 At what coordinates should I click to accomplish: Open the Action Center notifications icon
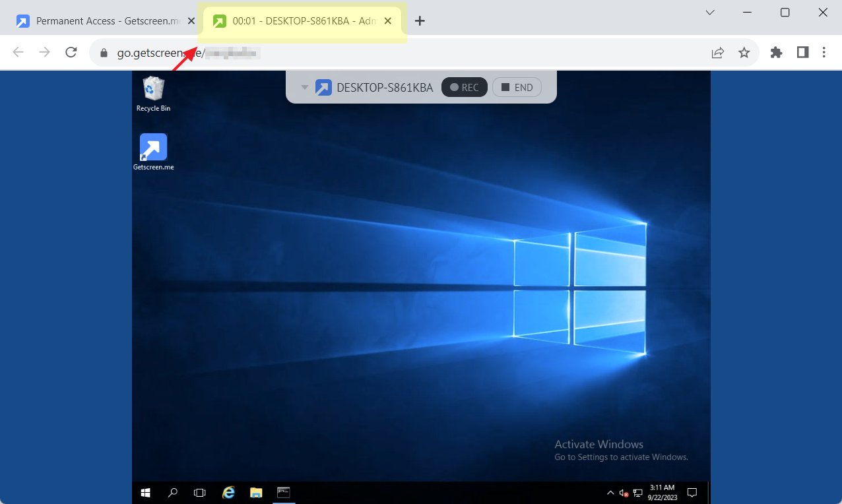pos(692,492)
